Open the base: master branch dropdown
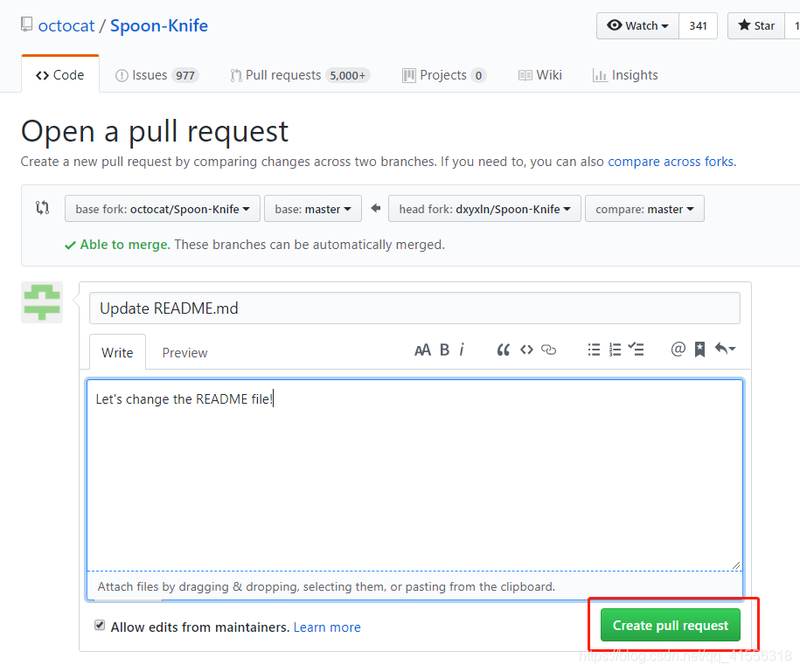 pos(313,209)
